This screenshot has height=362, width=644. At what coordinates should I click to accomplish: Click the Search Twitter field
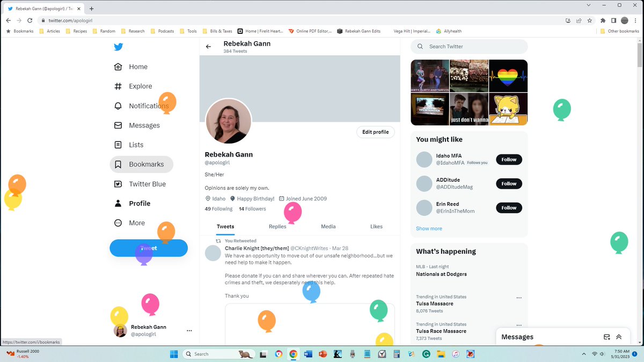pos(469,47)
